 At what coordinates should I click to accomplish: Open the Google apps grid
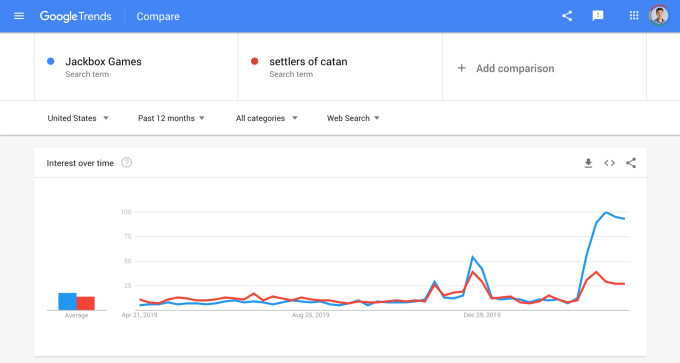click(634, 16)
